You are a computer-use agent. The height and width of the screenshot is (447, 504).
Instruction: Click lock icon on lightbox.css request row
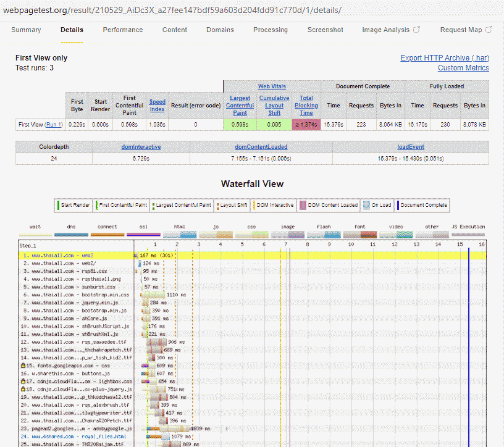pos(23,382)
